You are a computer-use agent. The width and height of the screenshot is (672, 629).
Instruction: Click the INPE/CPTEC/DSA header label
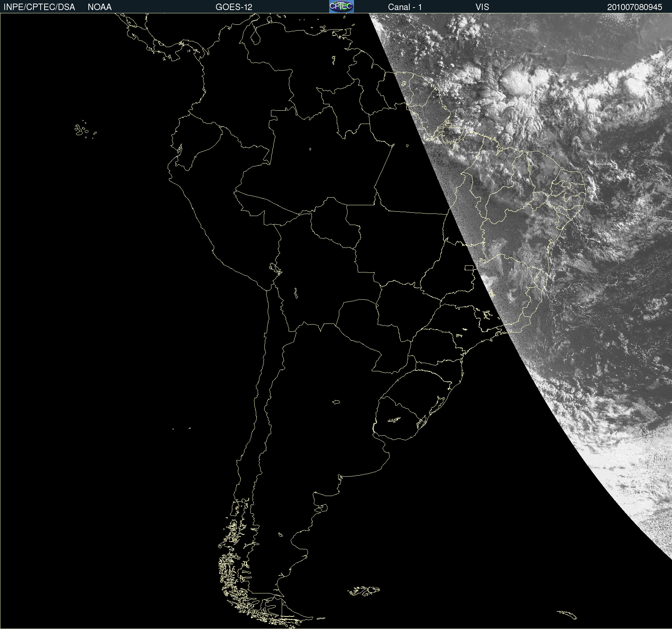[x=39, y=7]
